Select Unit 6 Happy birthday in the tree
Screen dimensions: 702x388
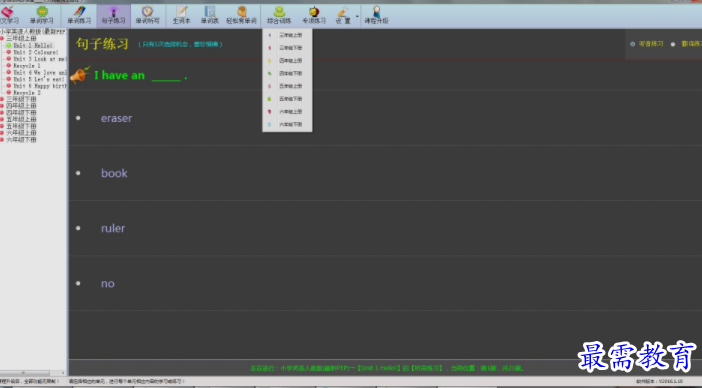39,86
